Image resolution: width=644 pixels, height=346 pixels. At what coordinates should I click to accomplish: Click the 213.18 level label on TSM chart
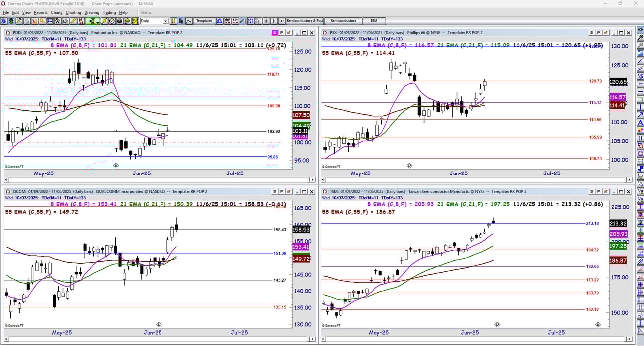click(x=592, y=223)
